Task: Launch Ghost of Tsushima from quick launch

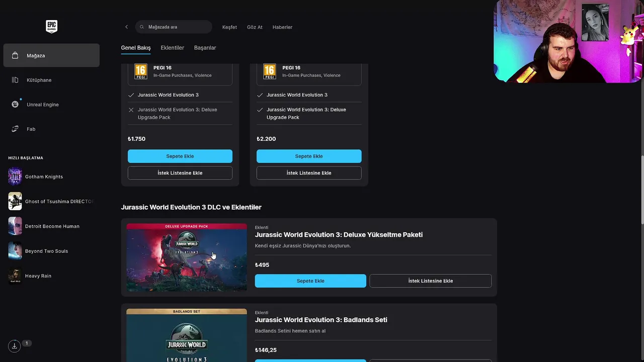Action: [x=51, y=201]
